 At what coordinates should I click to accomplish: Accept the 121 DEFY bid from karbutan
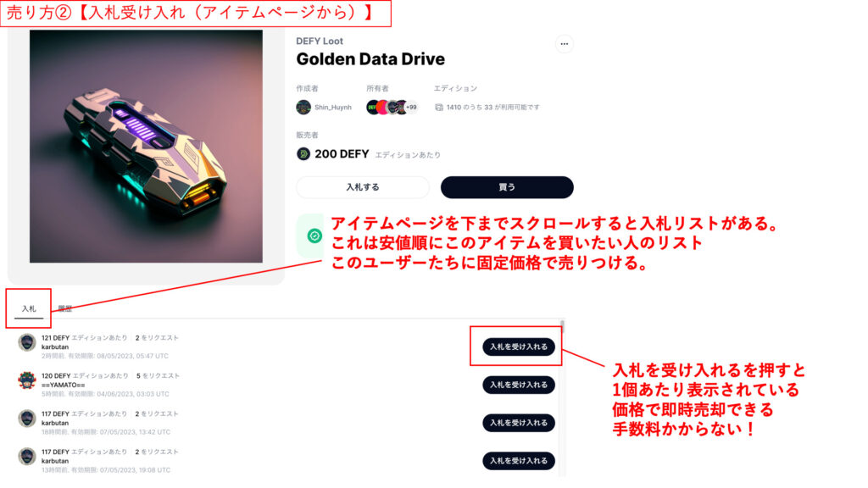pos(519,347)
